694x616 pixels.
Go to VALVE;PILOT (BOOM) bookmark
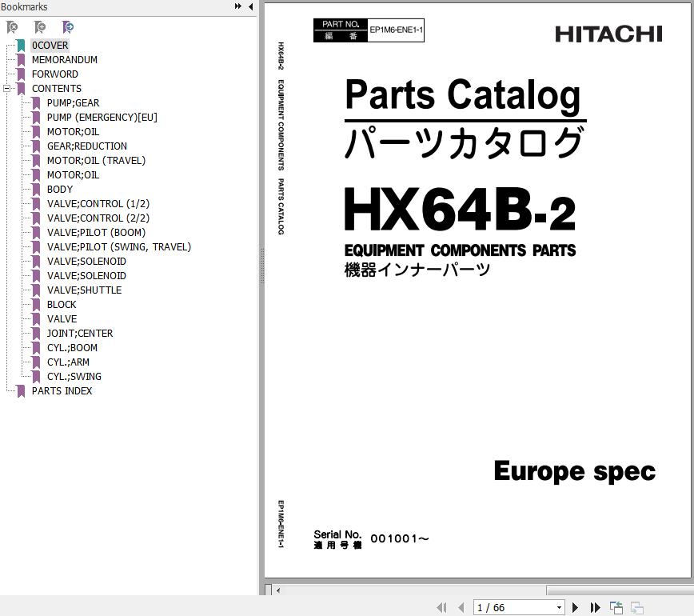coord(96,233)
